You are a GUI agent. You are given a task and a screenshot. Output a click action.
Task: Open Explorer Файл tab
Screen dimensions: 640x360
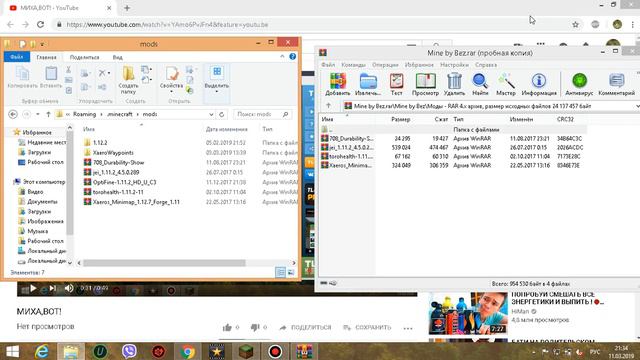click(17, 57)
